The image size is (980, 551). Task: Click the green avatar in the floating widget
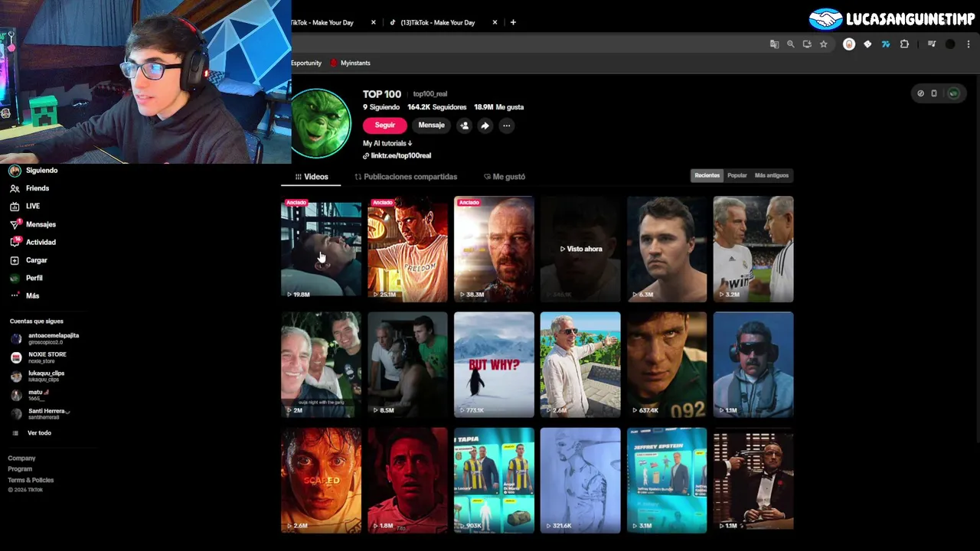(x=953, y=93)
